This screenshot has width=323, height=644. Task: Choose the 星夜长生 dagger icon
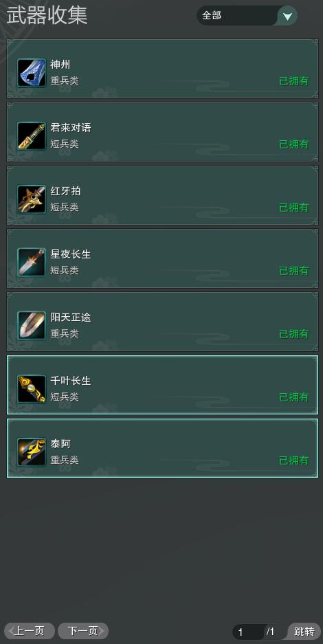[32, 263]
